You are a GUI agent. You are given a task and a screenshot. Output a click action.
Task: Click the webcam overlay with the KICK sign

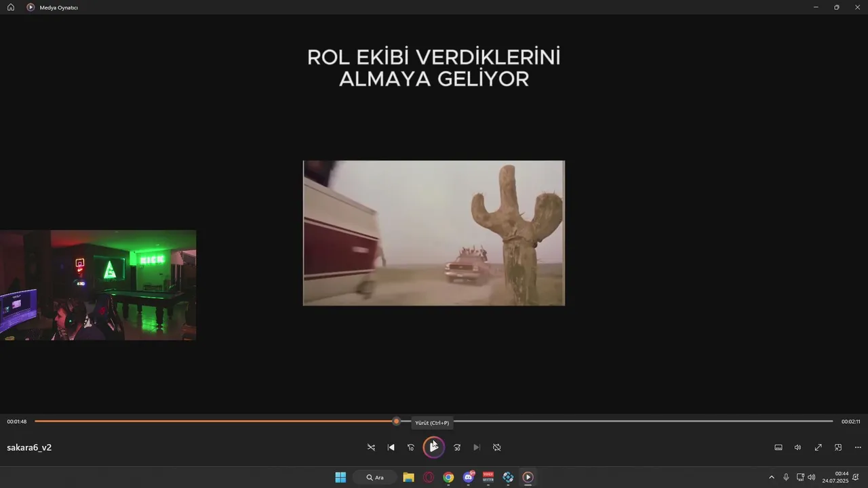98,285
